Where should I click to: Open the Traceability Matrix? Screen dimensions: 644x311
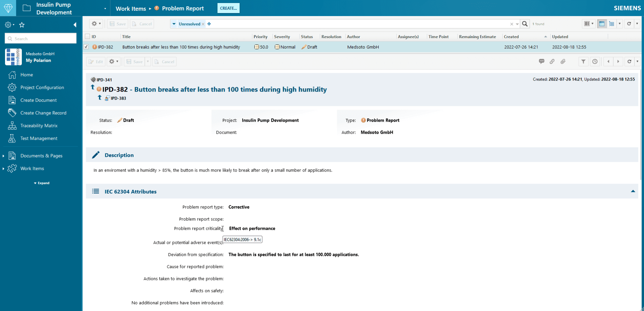pos(39,125)
